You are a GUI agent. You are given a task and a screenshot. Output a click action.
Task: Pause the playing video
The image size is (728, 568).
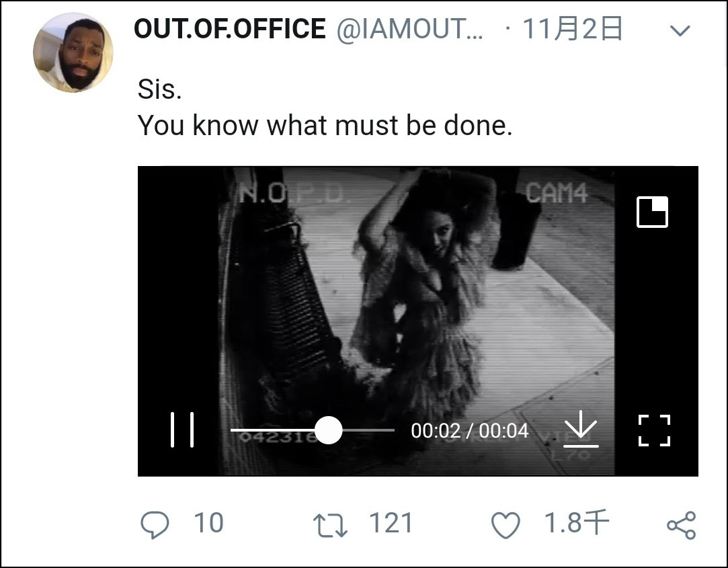(182, 430)
